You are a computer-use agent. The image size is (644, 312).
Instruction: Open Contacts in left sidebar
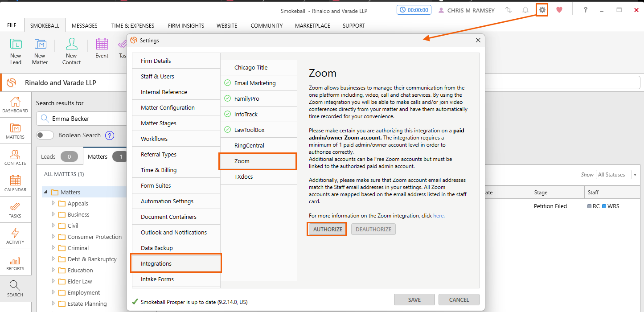[x=15, y=157]
